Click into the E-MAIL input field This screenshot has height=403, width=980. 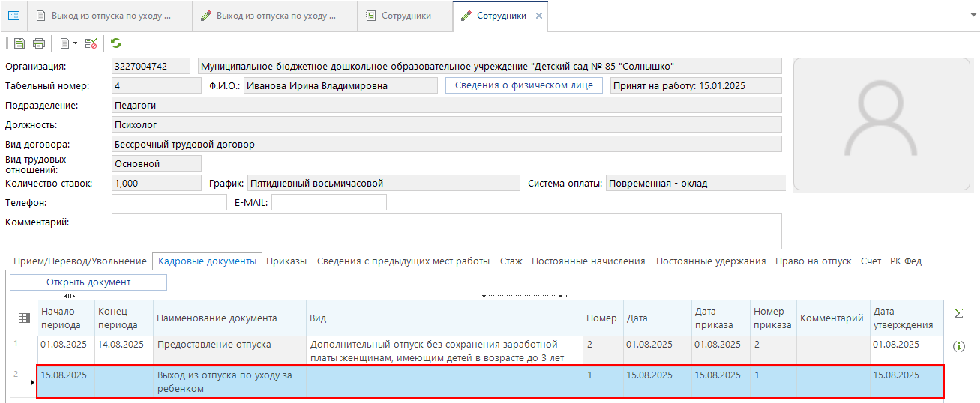pyautogui.click(x=328, y=202)
